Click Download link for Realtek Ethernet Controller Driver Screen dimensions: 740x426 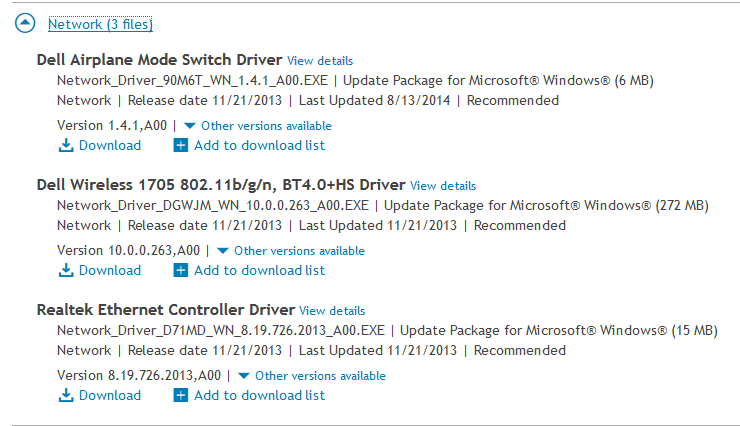click(109, 395)
